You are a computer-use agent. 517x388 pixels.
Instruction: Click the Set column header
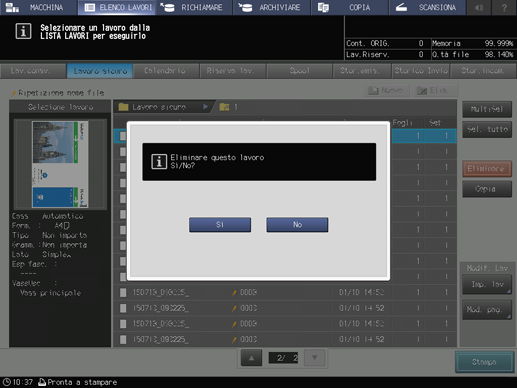[435, 123]
